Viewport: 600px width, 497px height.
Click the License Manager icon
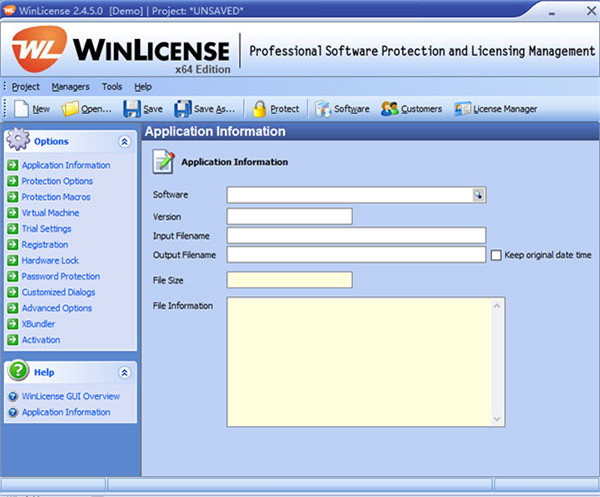[462, 109]
